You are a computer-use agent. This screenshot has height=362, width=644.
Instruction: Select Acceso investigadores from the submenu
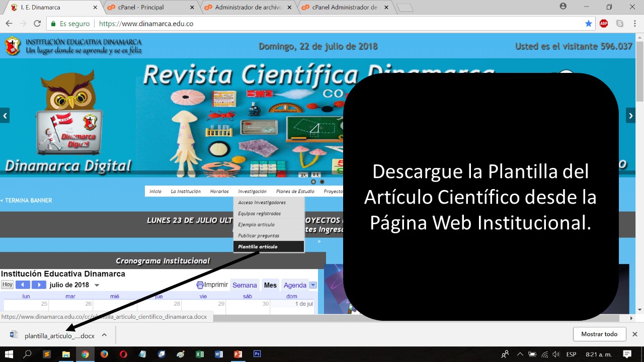pyautogui.click(x=269, y=203)
